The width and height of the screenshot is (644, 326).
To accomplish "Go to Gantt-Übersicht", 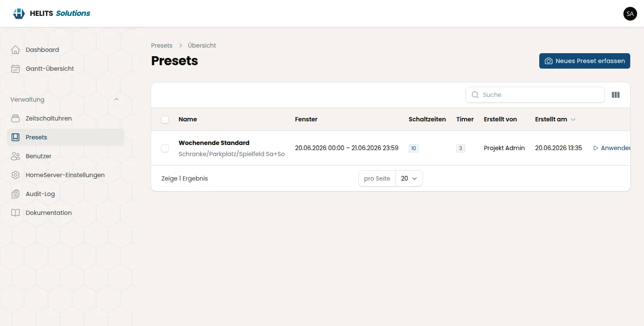I will [x=65, y=69].
